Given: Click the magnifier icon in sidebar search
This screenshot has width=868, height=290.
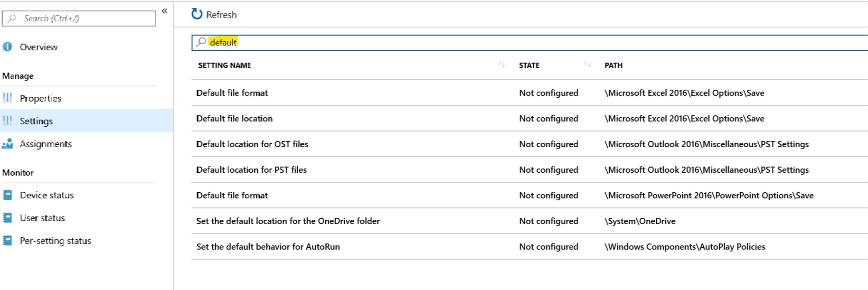Looking at the screenshot, I should (12, 19).
